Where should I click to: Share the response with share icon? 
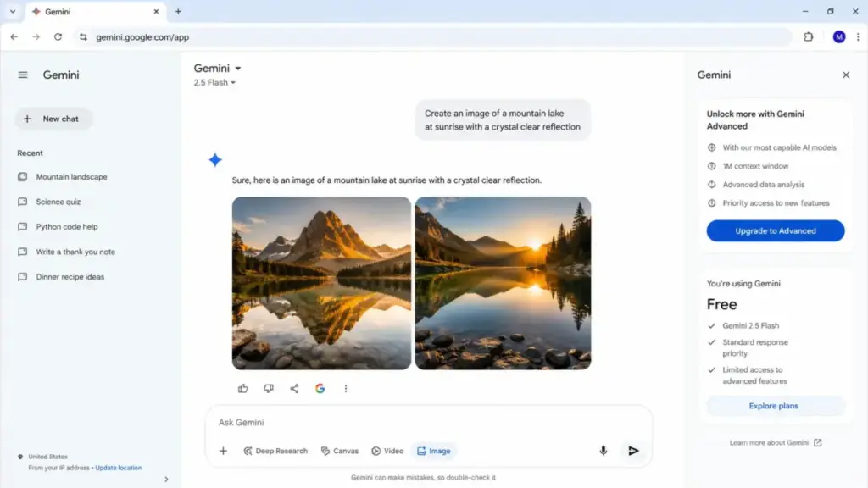(294, 388)
